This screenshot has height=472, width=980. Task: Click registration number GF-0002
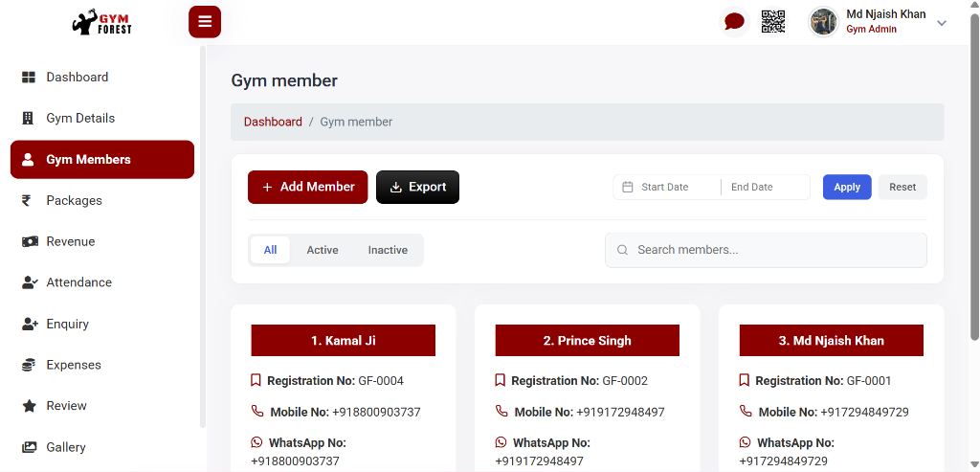coord(625,381)
